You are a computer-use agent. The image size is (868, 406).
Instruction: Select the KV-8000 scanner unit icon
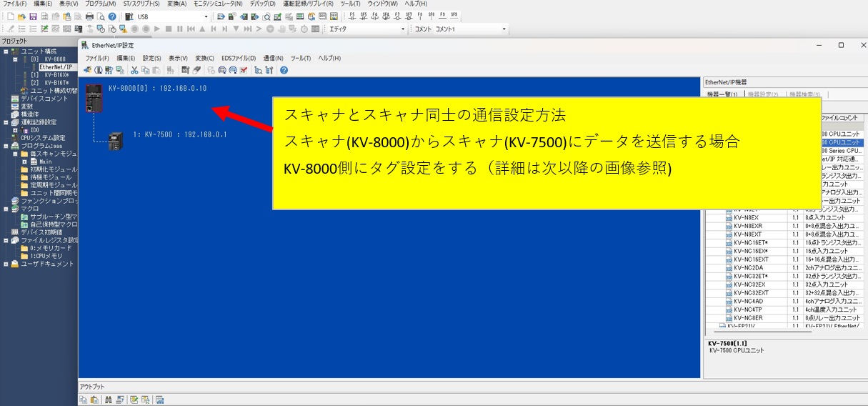[x=94, y=98]
